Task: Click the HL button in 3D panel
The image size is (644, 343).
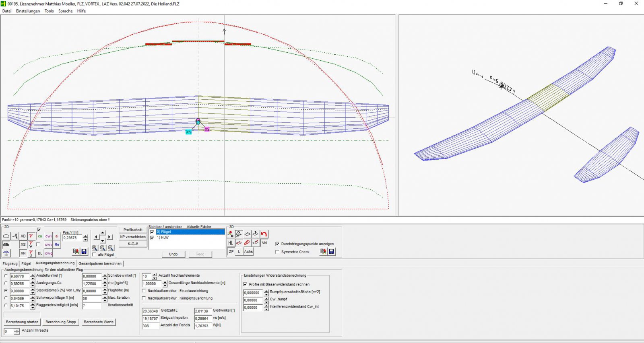Action: click(x=231, y=243)
